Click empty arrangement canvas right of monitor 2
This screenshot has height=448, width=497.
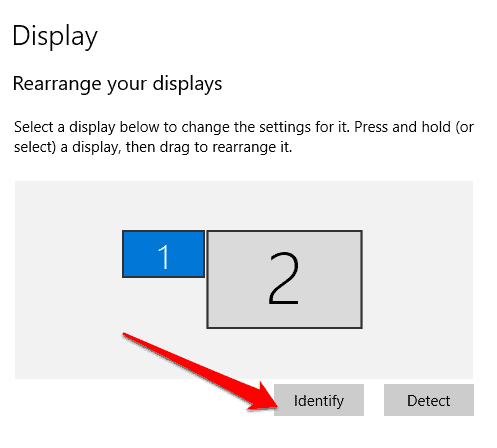tap(417, 279)
